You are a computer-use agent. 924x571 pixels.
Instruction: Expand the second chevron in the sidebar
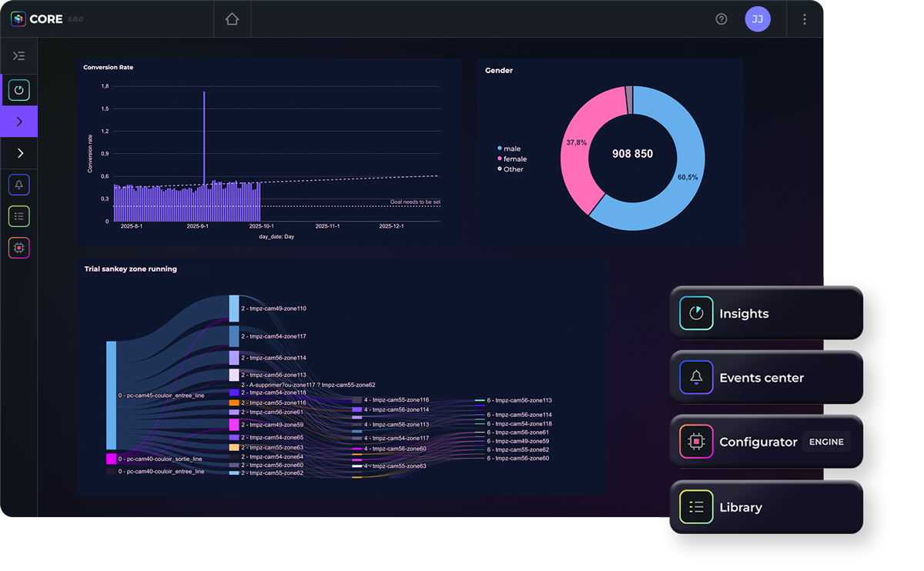(x=19, y=153)
